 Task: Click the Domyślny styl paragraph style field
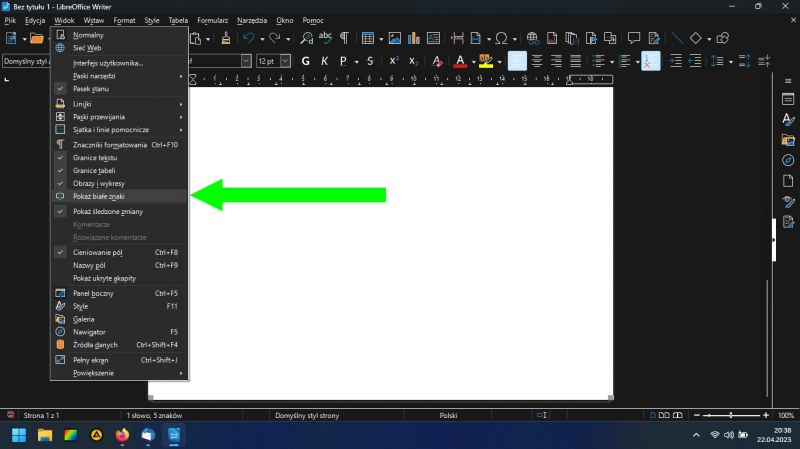pos(26,61)
